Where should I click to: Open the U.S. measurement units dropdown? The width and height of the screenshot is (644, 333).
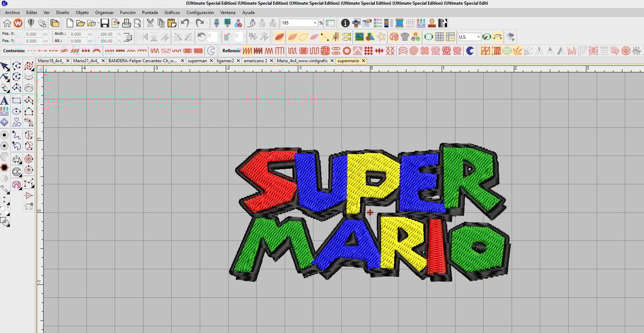pos(478,37)
